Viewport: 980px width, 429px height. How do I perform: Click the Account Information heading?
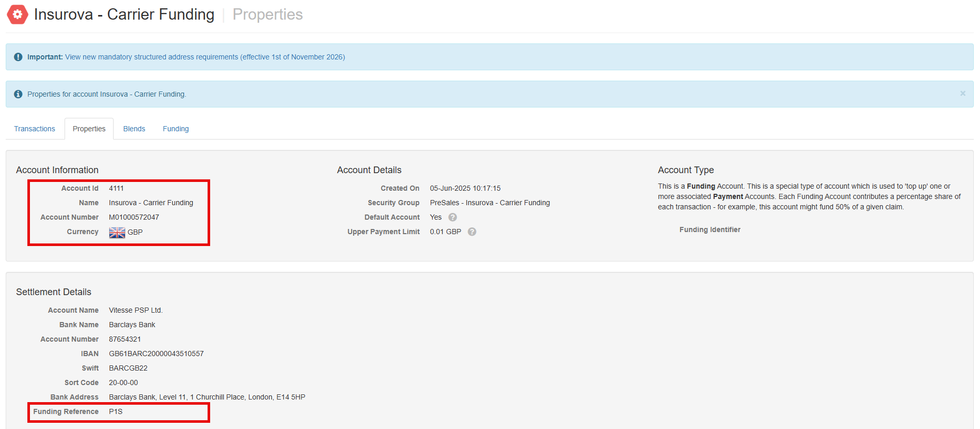[x=57, y=170]
